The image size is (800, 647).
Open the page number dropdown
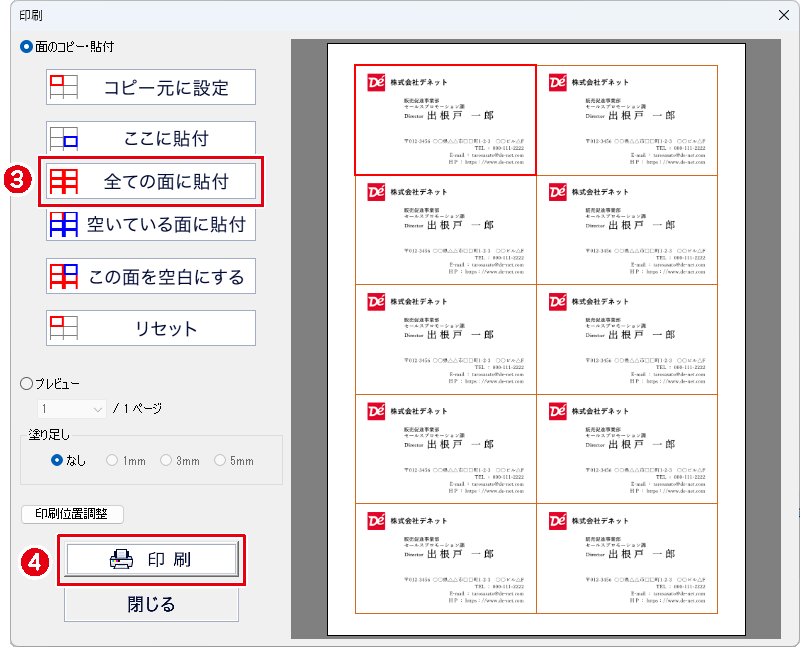pos(72,409)
